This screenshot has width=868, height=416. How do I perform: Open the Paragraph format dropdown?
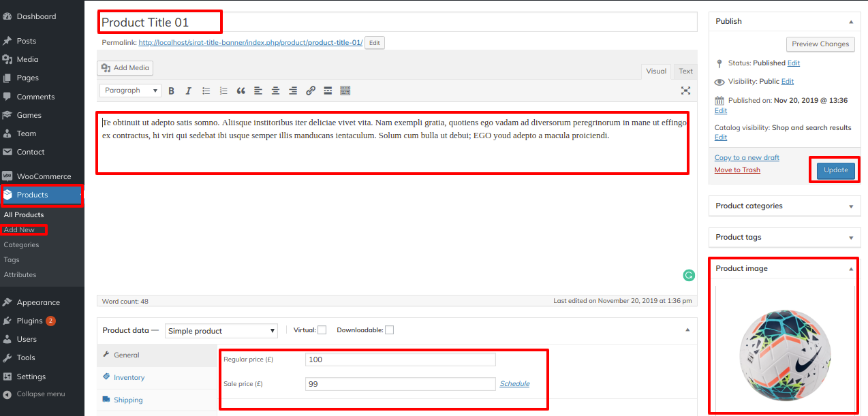coord(130,91)
